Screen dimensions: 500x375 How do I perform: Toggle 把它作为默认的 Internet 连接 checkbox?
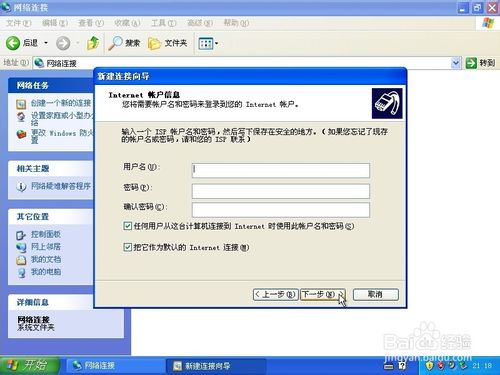pos(127,247)
